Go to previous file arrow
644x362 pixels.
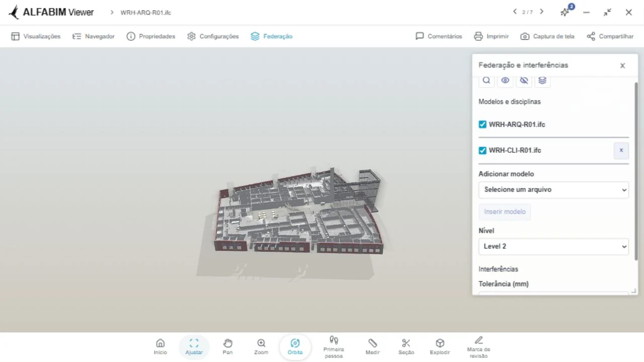click(x=515, y=12)
